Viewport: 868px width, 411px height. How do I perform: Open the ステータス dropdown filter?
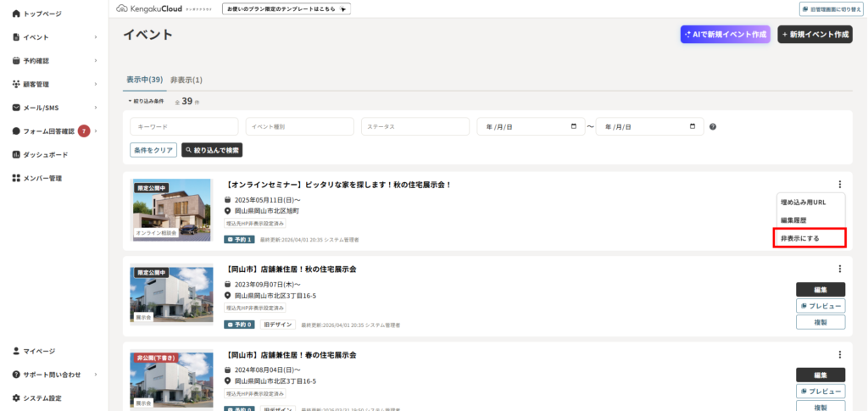point(415,126)
